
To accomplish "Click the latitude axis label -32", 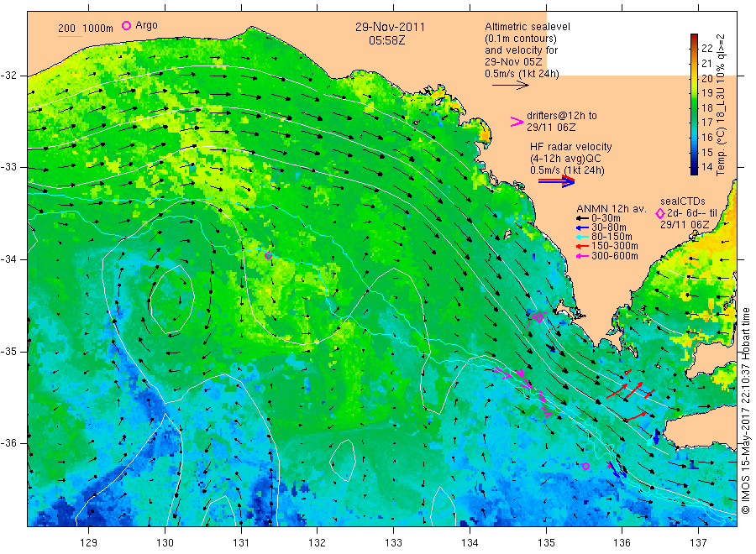I will (8, 76).
